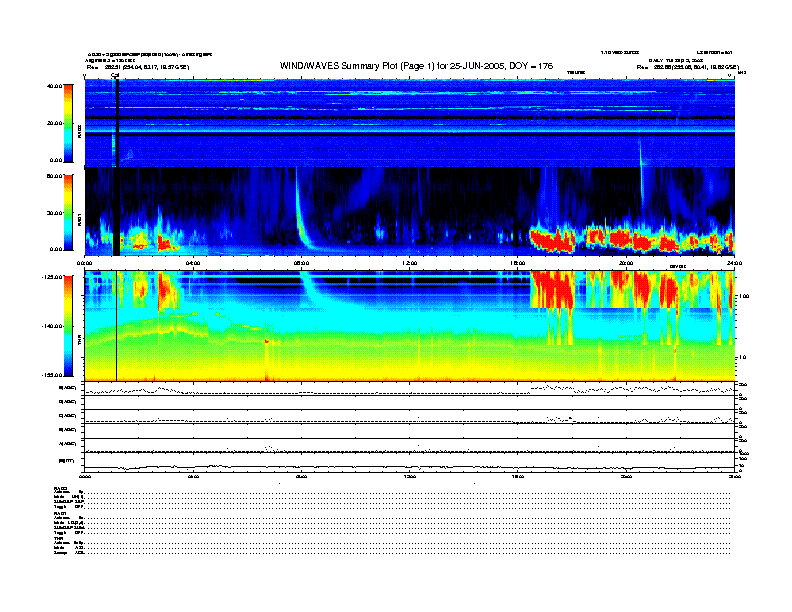Click the left-hand 'Re =' position text in the header
The width and height of the screenshot is (792, 612).
[137, 67]
